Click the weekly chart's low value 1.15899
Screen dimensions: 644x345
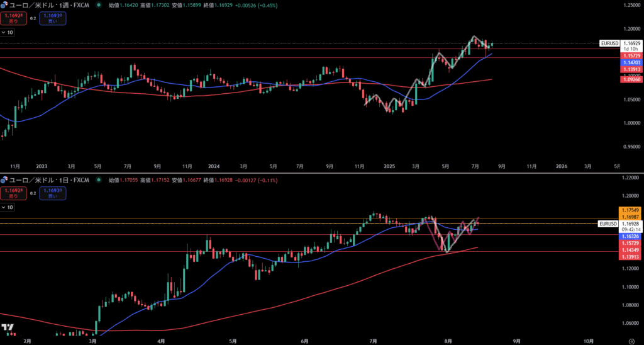click(x=192, y=6)
